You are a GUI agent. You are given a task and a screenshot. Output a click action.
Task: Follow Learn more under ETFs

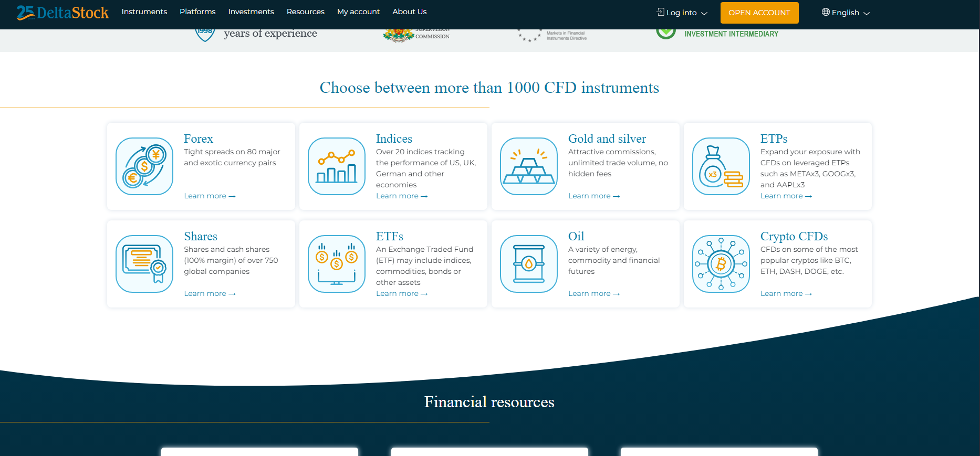[x=402, y=293]
